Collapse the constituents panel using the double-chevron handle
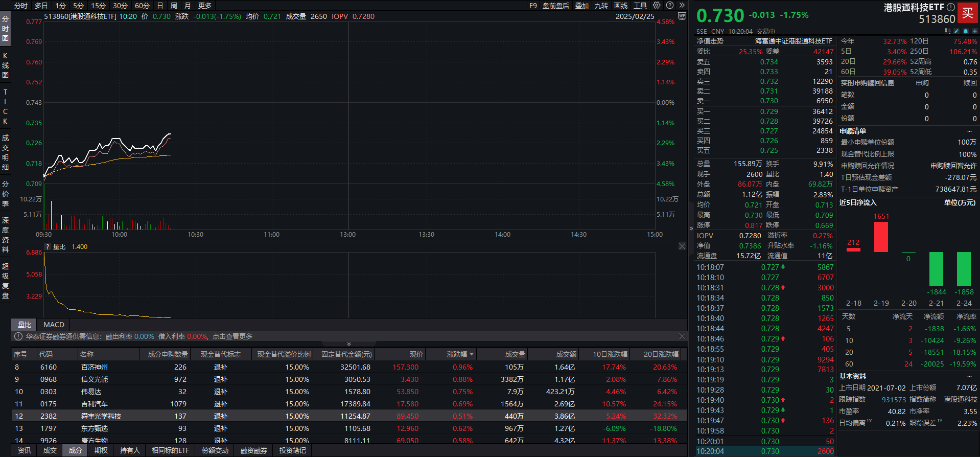980x457 pixels. [x=349, y=344]
